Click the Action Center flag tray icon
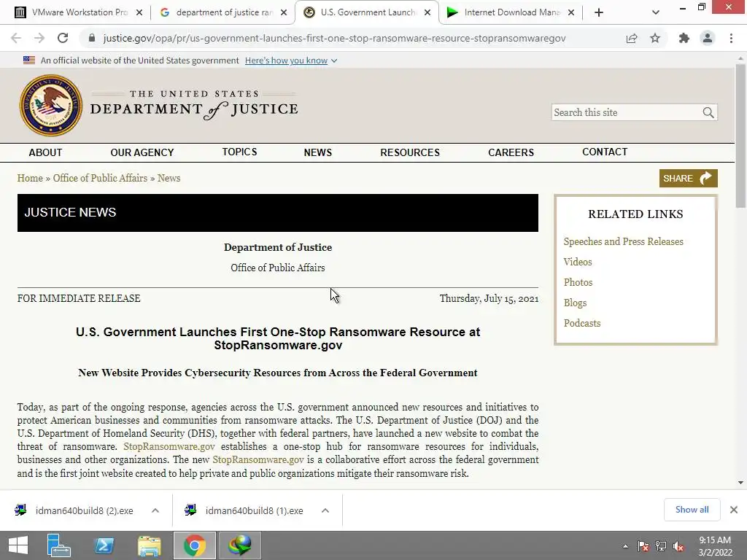 coord(643,546)
